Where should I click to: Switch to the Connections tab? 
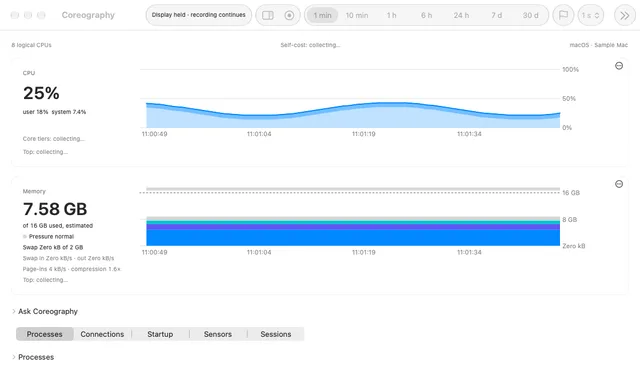[x=102, y=334]
